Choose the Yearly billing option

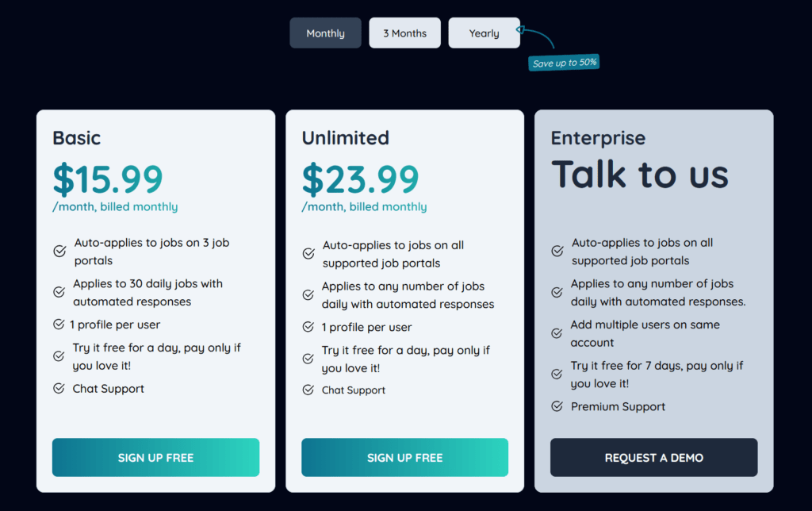tap(484, 33)
